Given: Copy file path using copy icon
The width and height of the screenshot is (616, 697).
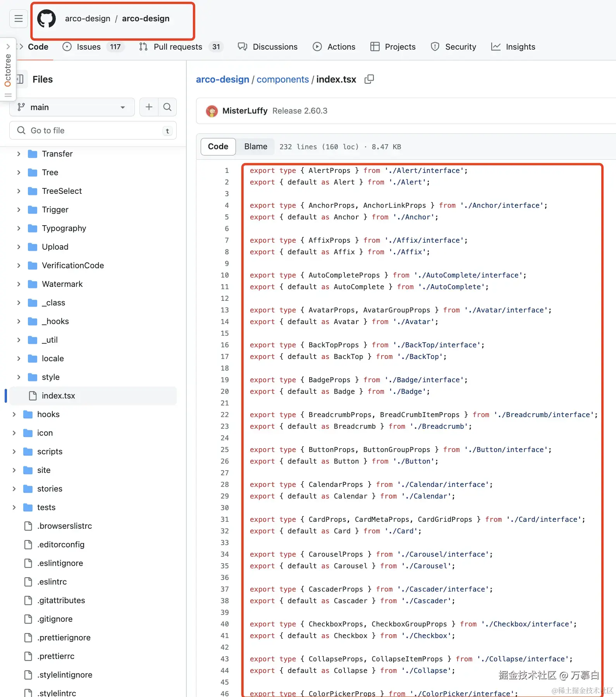Looking at the screenshot, I should point(369,79).
